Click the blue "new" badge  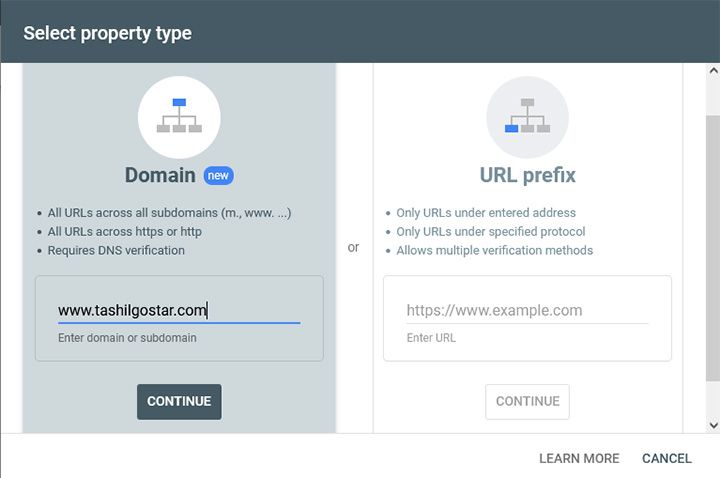[x=219, y=175]
